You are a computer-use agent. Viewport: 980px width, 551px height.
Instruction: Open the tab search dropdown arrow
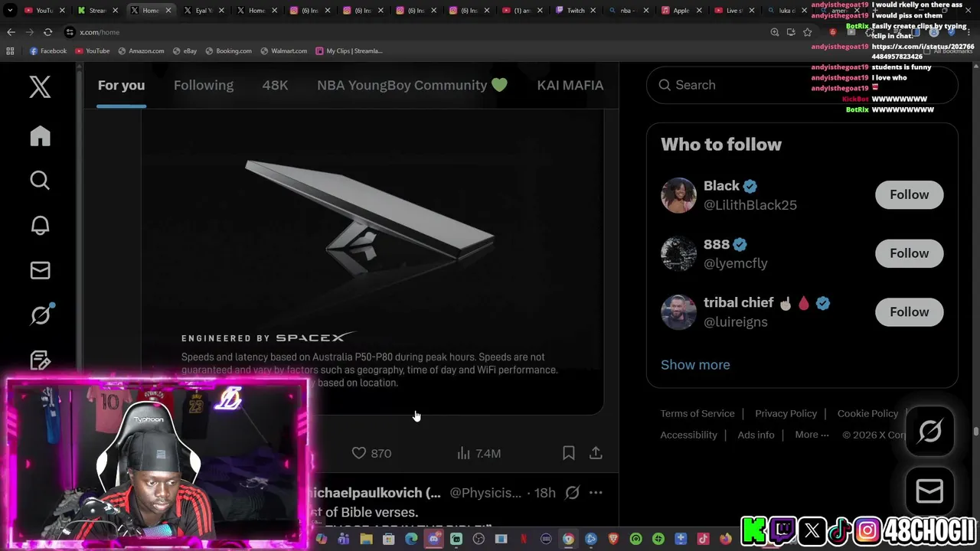10,11
